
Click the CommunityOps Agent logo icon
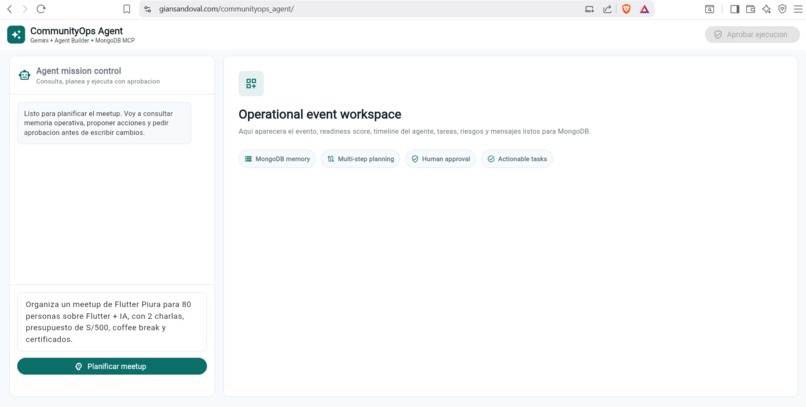(x=16, y=34)
